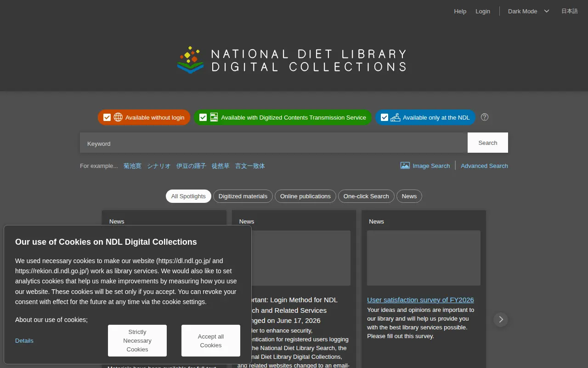588x368 pixels.
Task: Click the Digitized Contents Transmission Service icon
Action: coord(214,117)
